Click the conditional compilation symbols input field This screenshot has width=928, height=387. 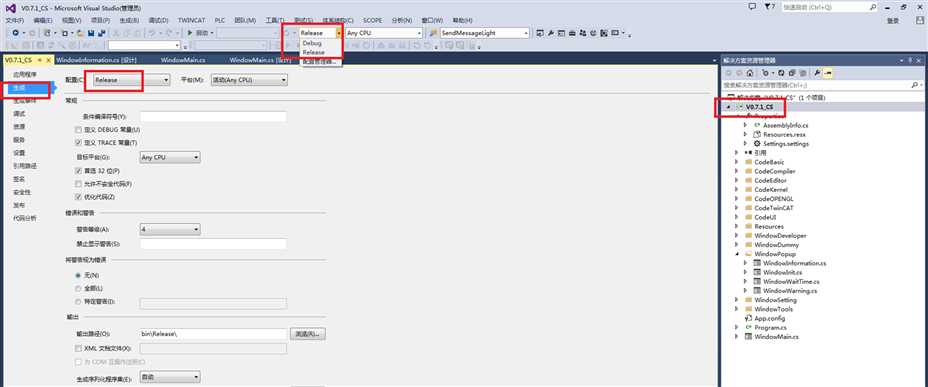click(213, 117)
